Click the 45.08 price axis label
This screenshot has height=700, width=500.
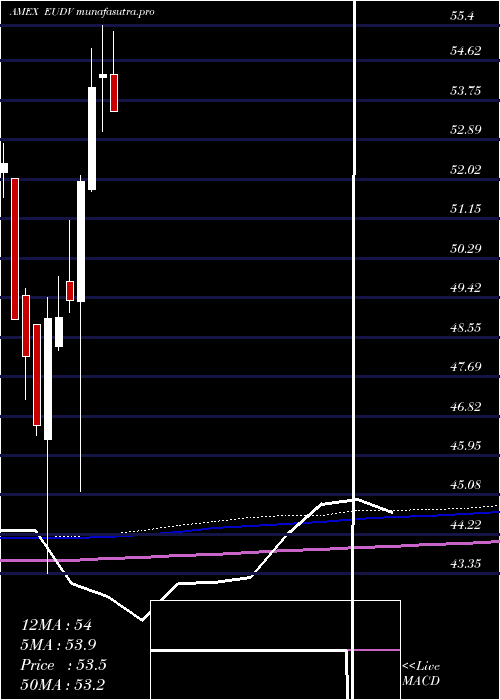(x=466, y=484)
